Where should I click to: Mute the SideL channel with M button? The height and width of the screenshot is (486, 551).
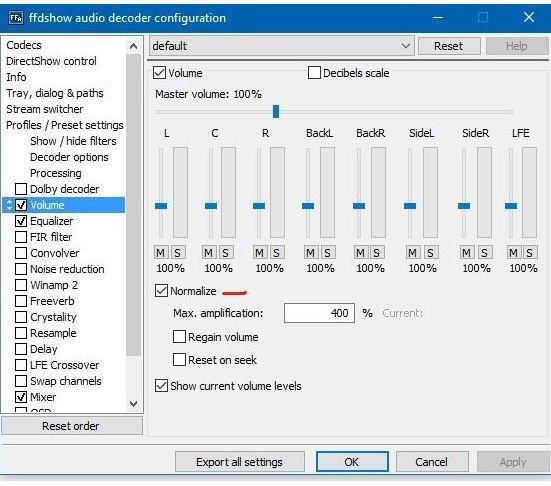tap(413, 252)
